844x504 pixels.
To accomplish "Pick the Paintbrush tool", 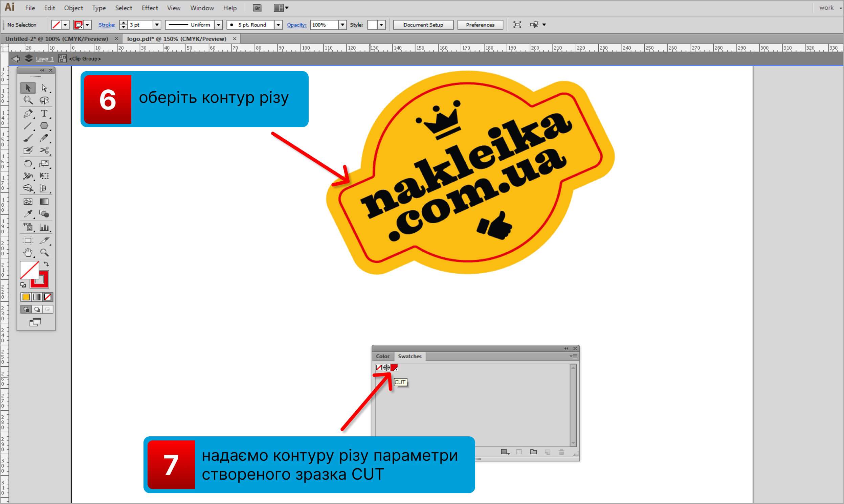I will click(x=28, y=138).
